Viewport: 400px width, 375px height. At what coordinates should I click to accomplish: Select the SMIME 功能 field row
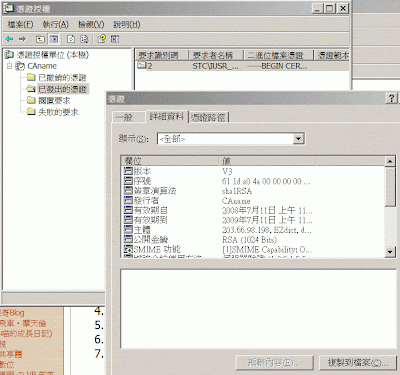pyautogui.click(x=253, y=249)
